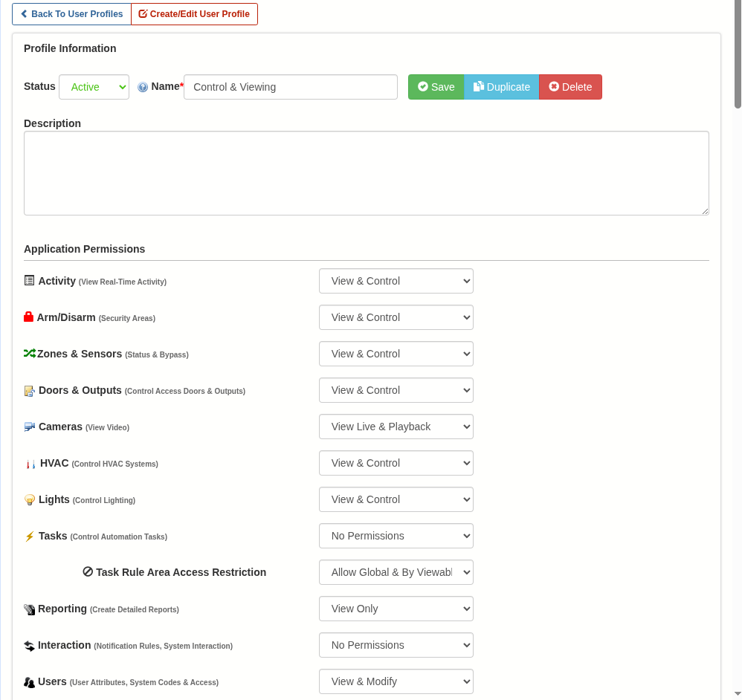Click the Users icon
The image size is (742, 700).
(x=30, y=682)
